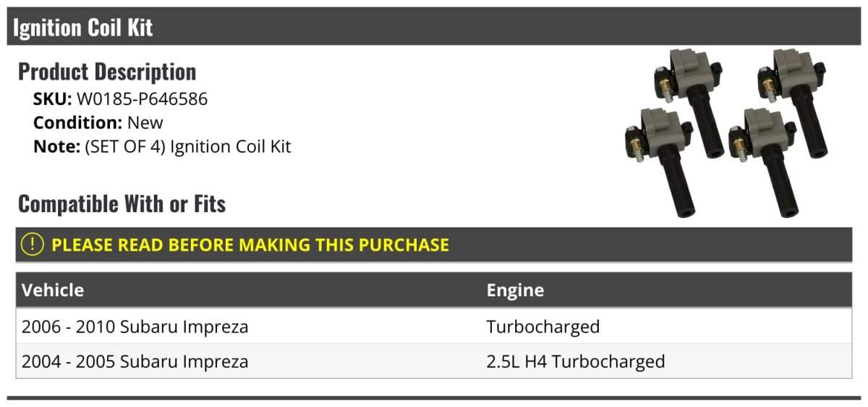
Task: Select the Vehicle column header
Action: tap(53, 290)
